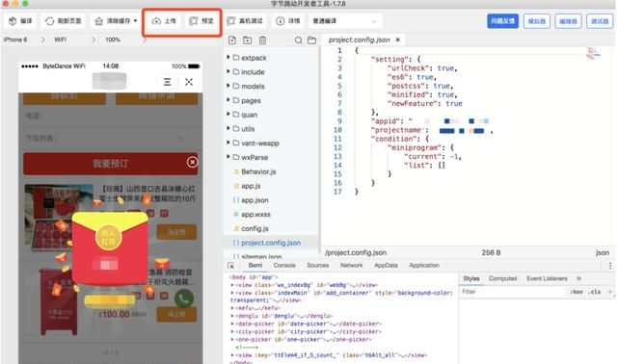This screenshot has height=364, width=617.
Task: Start 真机调试 real device debugging
Action: (245, 21)
